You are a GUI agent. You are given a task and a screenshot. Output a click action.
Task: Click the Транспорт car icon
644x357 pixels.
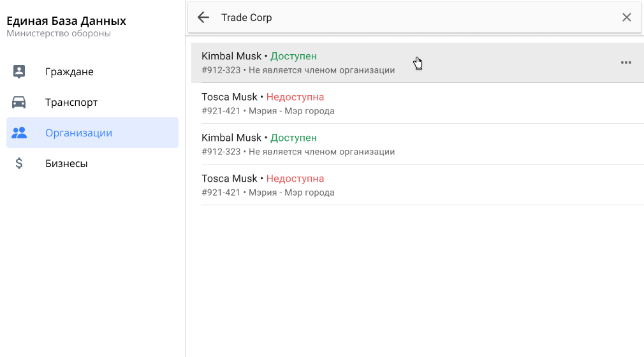(19, 102)
